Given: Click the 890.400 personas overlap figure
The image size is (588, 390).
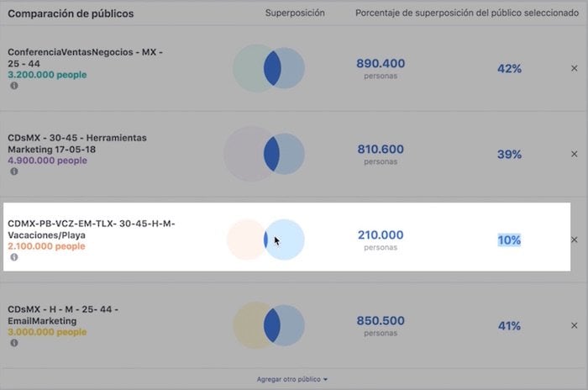Looking at the screenshot, I should click(381, 64).
